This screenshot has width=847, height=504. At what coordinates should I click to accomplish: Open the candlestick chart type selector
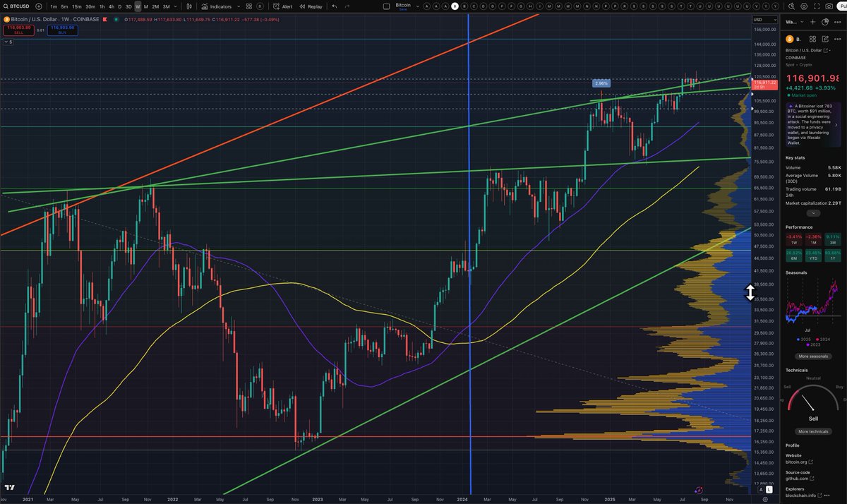click(188, 6)
